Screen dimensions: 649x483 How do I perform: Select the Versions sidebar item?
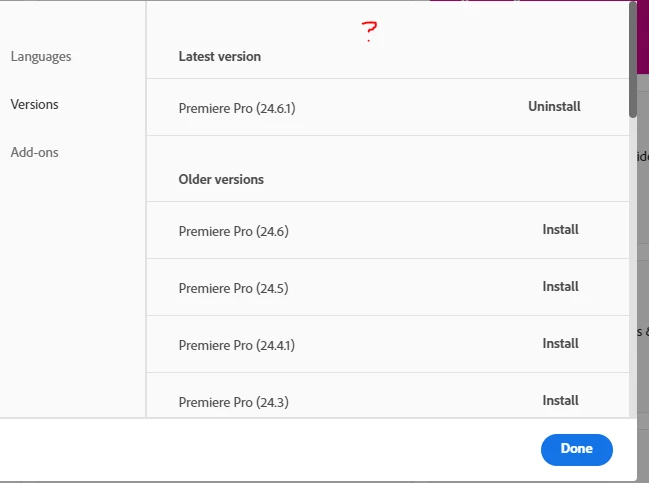[x=35, y=105]
